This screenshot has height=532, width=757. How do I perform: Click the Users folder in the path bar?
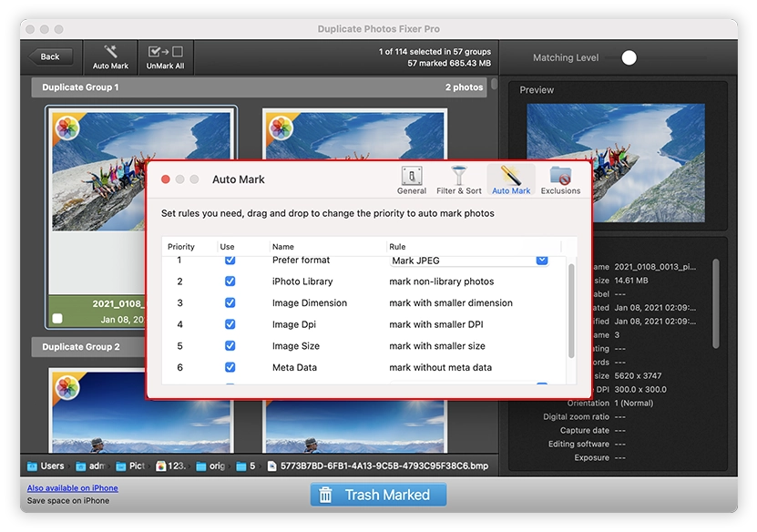point(46,465)
